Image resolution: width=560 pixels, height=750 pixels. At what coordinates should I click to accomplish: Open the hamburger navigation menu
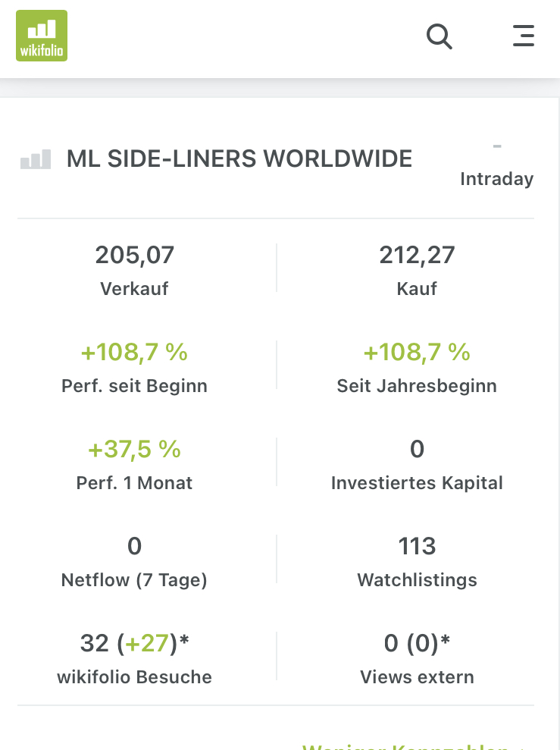pyautogui.click(x=524, y=36)
